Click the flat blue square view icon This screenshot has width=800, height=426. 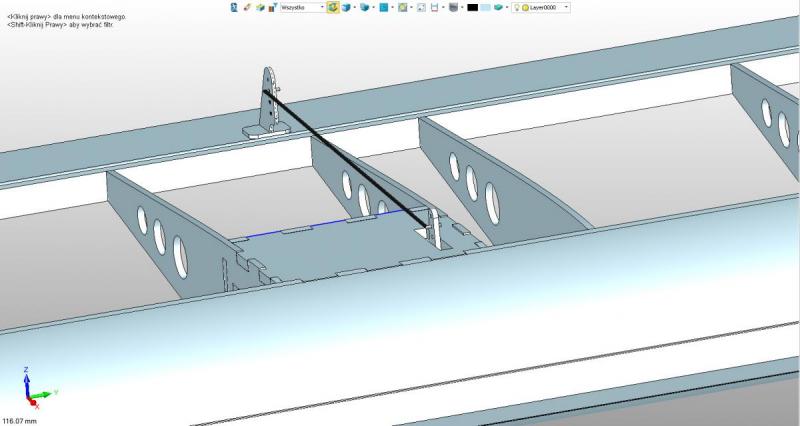click(x=383, y=7)
